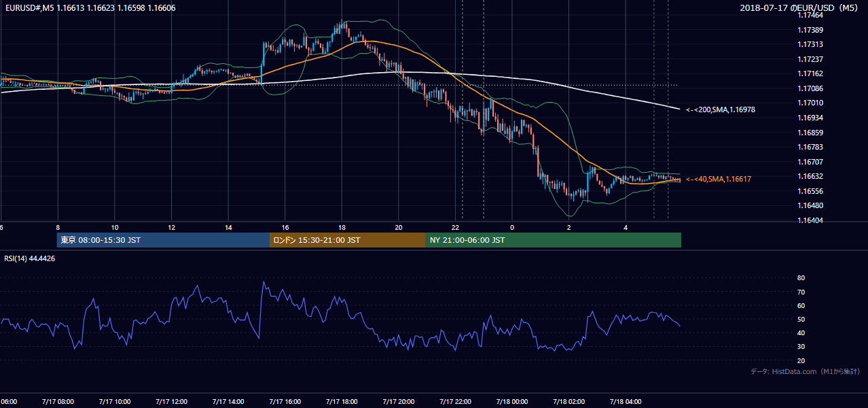Click bottom axis label 7/17 22:00
Image resolution: width=868 pixels, height=408 pixels.
click(x=455, y=401)
